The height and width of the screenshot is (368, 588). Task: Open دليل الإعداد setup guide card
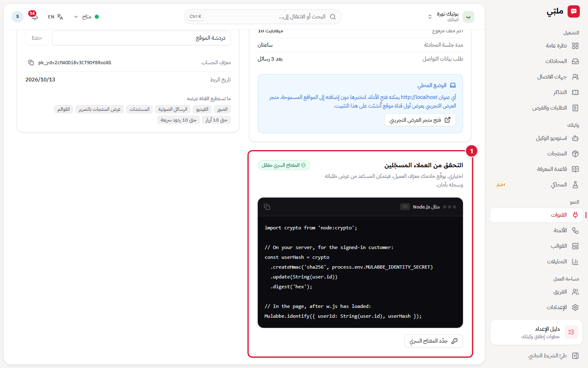(x=536, y=332)
